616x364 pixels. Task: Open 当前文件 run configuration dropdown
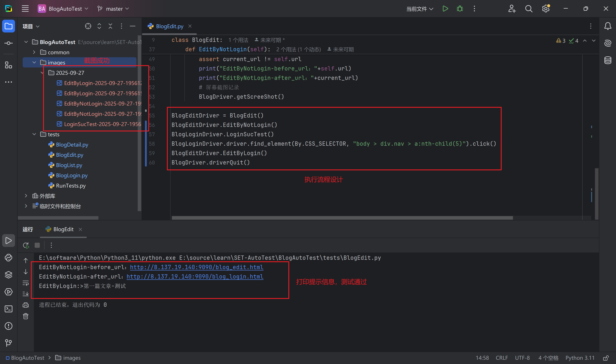click(420, 9)
